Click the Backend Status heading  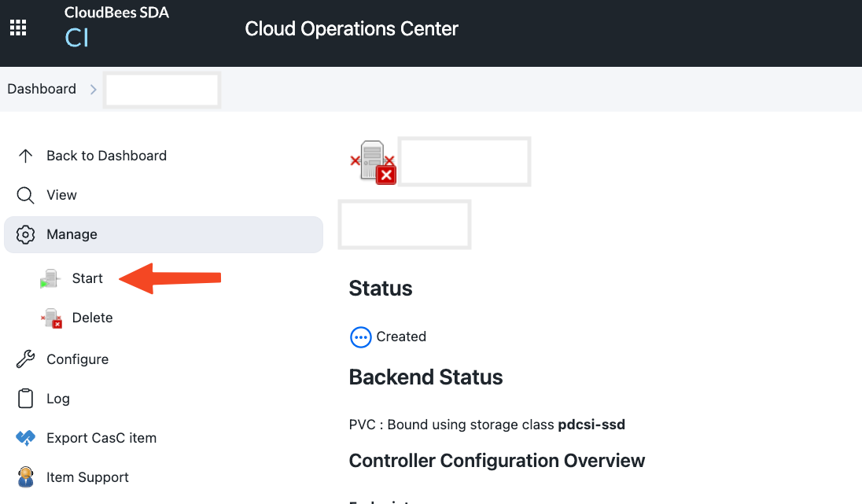tap(425, 377)
